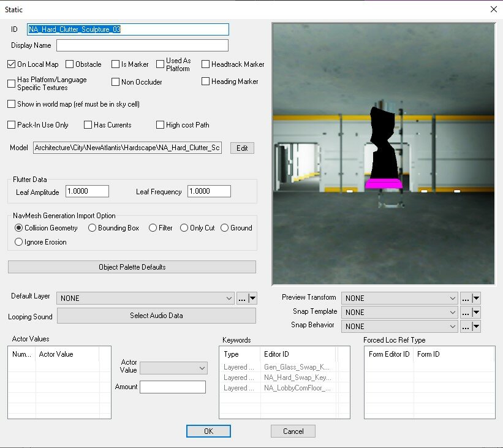The image size is (503, 448).
Task: Click arrow menu button beside Snap Behavior
Action: click(476, 327)
